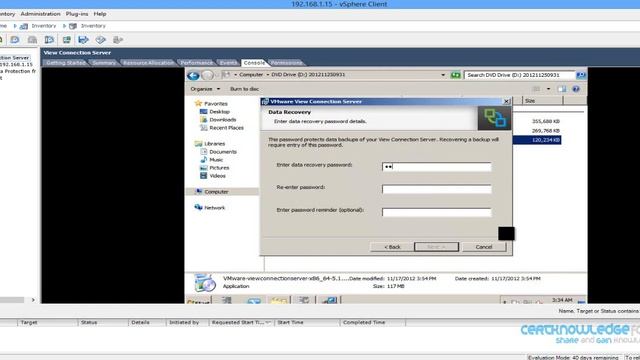Click the Completed Time column header
The image size is (640, 360).
pyautogui.click(x=364, y=322)
